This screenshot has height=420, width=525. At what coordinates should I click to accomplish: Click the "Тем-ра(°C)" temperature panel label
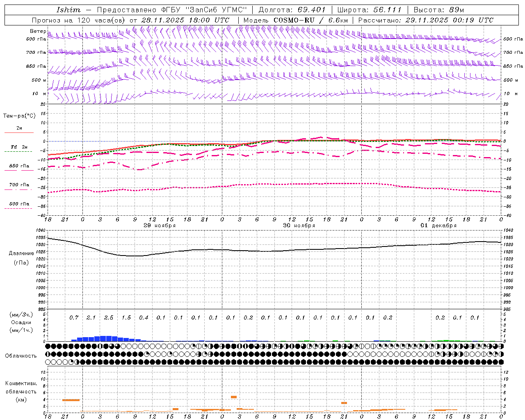(x=19, y=116)
